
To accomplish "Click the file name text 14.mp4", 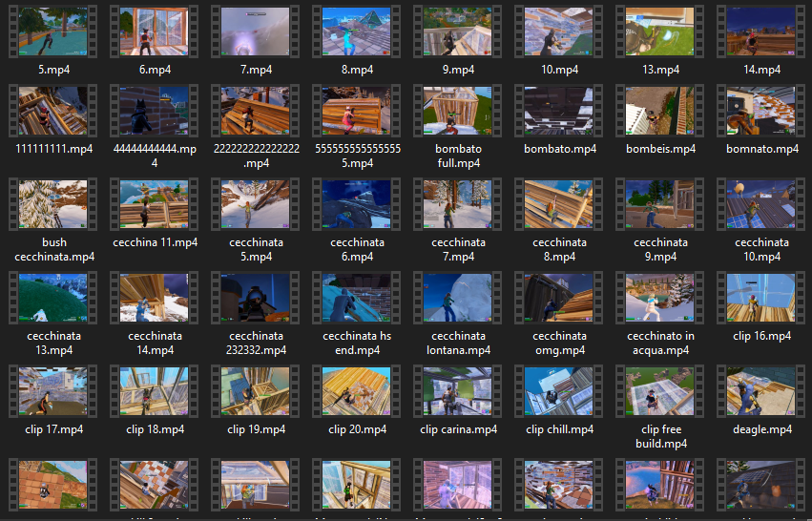I will [761, 70].
